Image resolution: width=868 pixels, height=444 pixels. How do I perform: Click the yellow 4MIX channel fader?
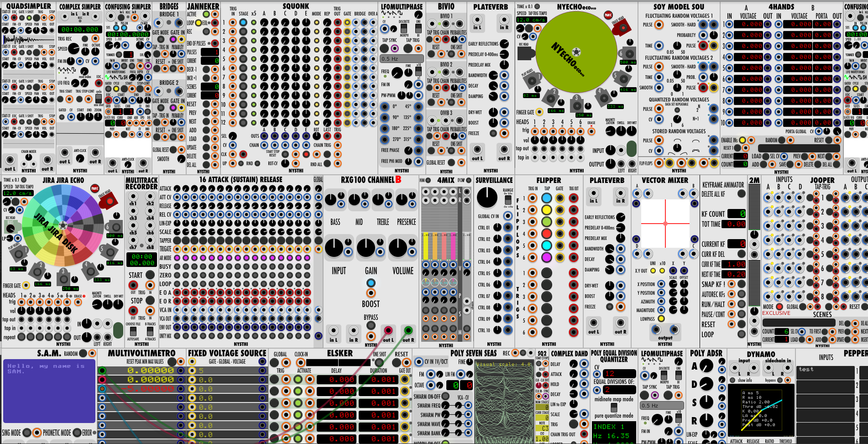click(x=426, y=246)
